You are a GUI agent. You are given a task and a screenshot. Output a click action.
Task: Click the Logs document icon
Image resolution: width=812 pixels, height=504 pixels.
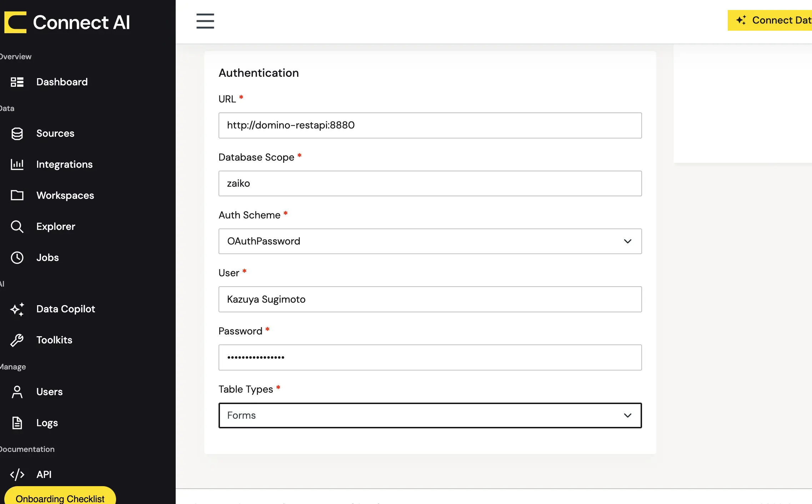coord(17,423)
